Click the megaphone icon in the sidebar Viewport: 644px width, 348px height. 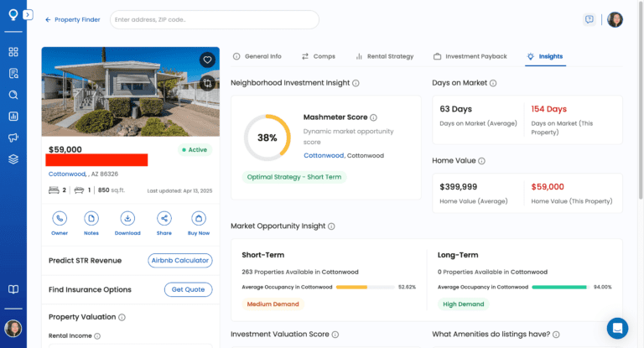(13, 138)
